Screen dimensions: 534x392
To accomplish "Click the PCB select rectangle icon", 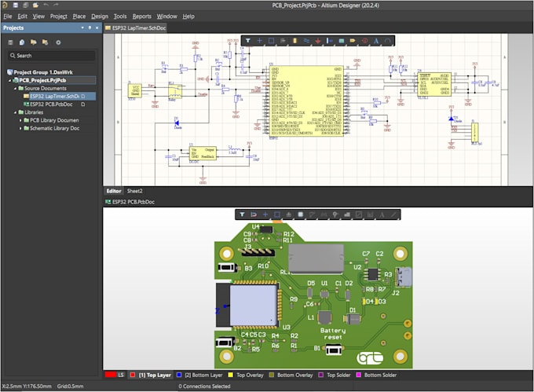I will [277, 214].
